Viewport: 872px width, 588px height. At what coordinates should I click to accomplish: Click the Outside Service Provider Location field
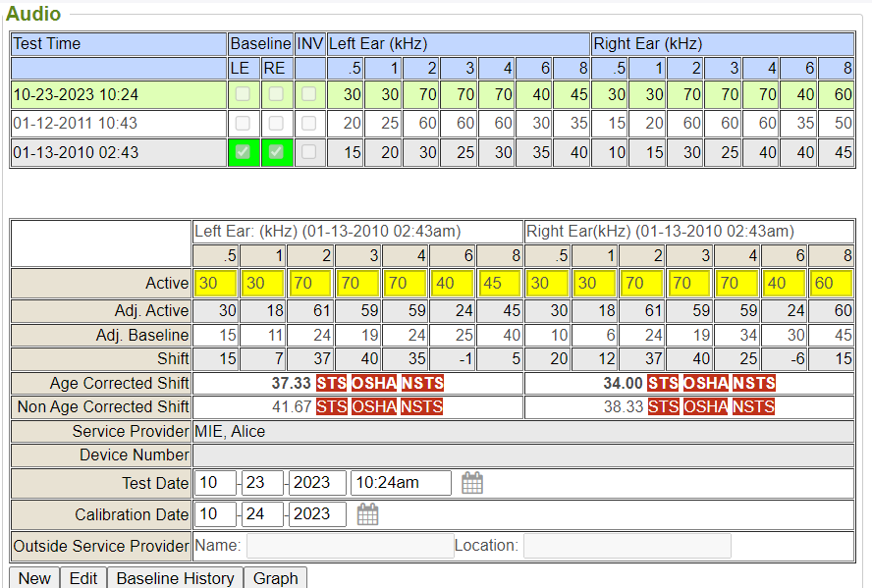627,546
